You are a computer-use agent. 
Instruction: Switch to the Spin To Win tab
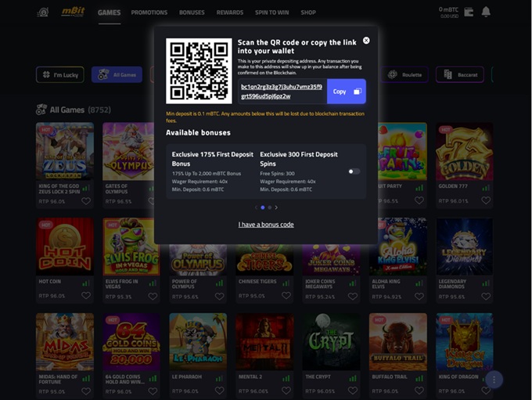tap(272, 13)
